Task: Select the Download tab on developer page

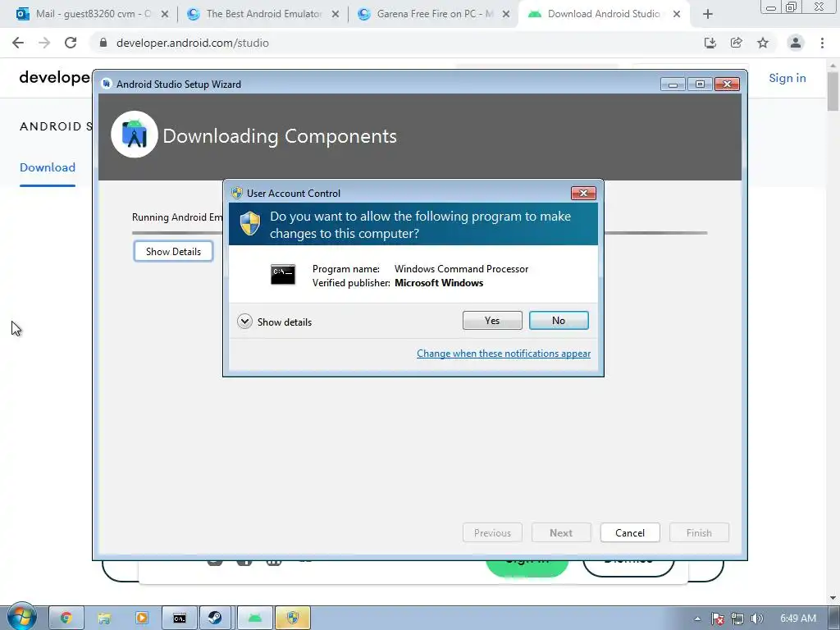Action: 47,167
